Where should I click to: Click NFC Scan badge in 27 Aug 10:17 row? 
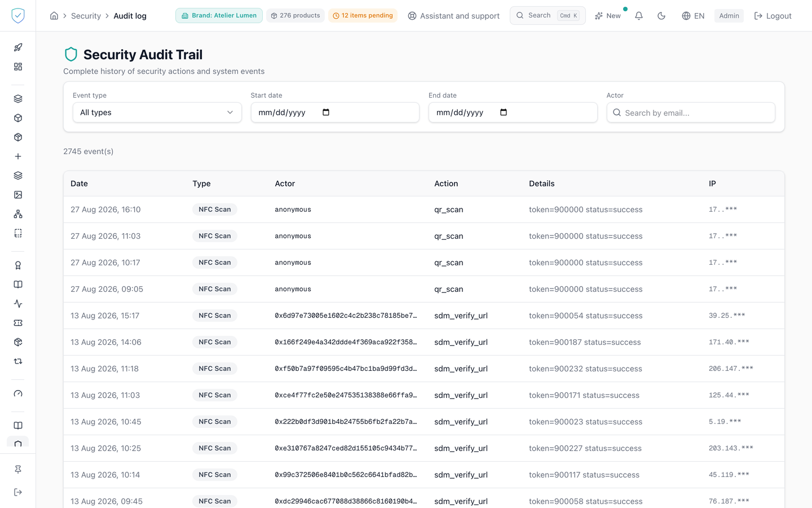coord(215,262)
